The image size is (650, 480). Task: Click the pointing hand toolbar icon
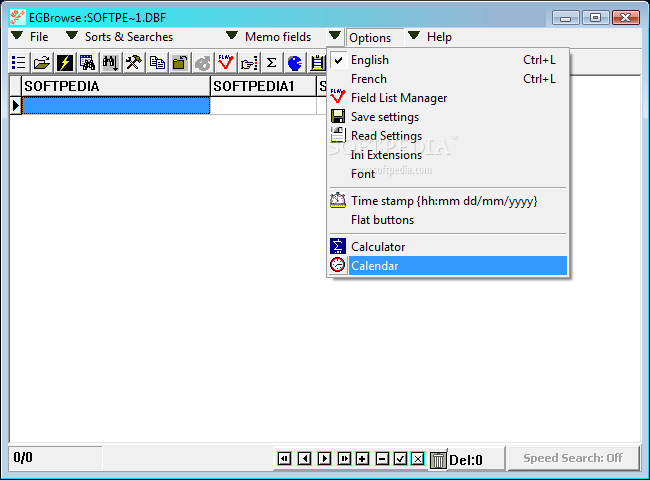tap(249, 63)
